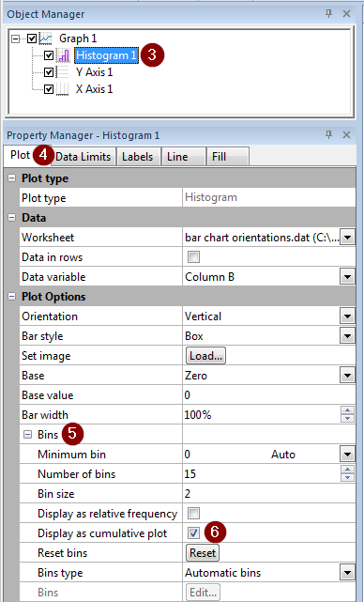Switch to the Data Limits tab
Screen dimensions: 364x602
[83, 157]
